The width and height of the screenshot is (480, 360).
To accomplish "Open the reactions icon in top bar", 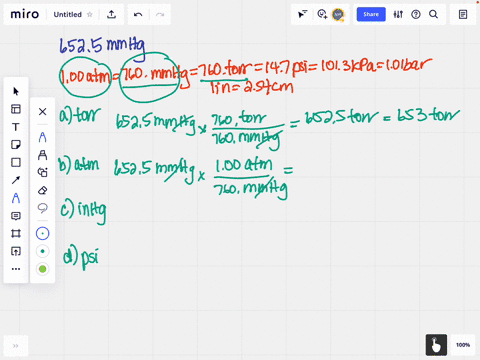I will coord(322,14).
